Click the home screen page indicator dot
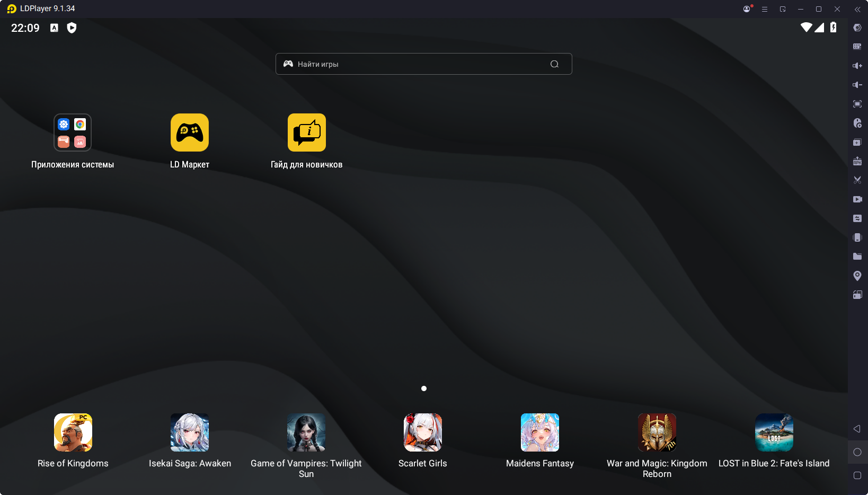Image resolution: width=868 pixels, height=495 pixels. (x=424, y=388)
